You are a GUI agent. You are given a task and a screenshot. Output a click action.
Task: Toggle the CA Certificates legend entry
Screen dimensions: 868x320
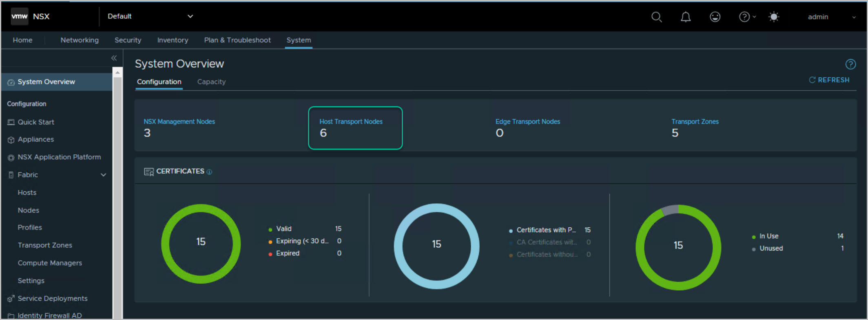point(546,242)
